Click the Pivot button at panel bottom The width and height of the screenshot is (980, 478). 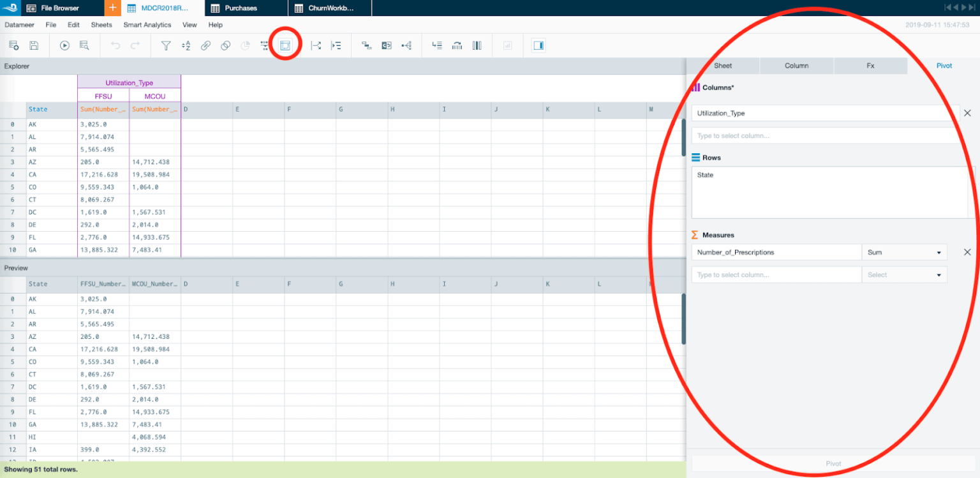click(833, 463)
